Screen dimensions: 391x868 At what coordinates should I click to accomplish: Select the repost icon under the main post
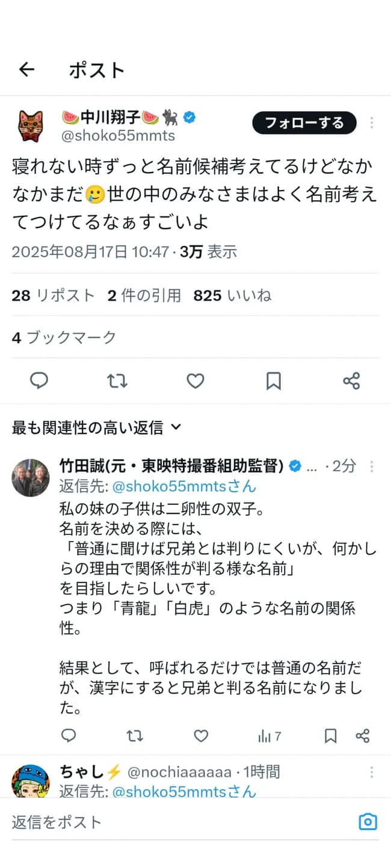[x=117, y=381]
